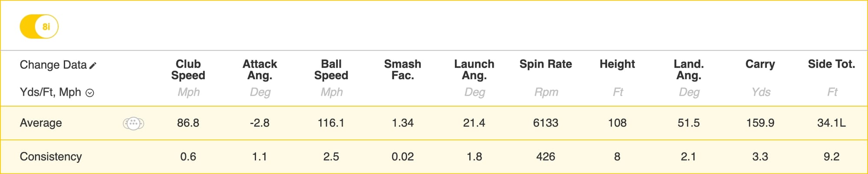This screenshot has width=868, height=174.
Task: Click the Change Data pencil icon
Action: (93, 65)
